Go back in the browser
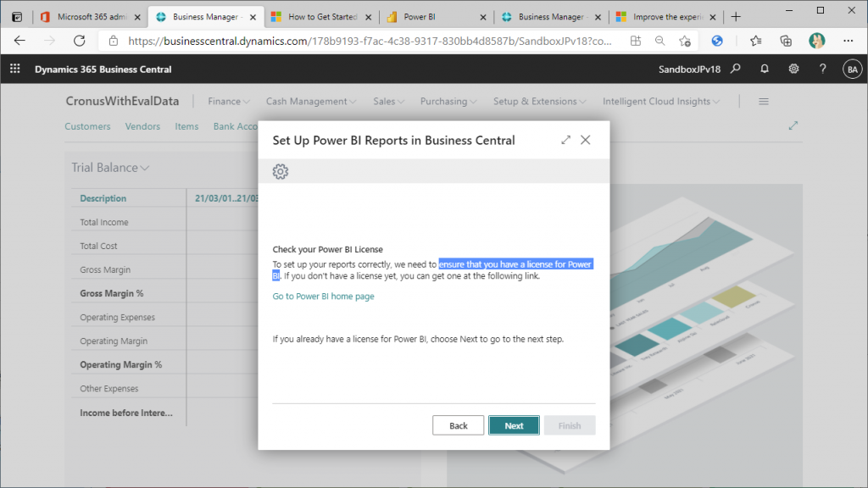Viewport: 868px width, 488px height. coord(20,41)
